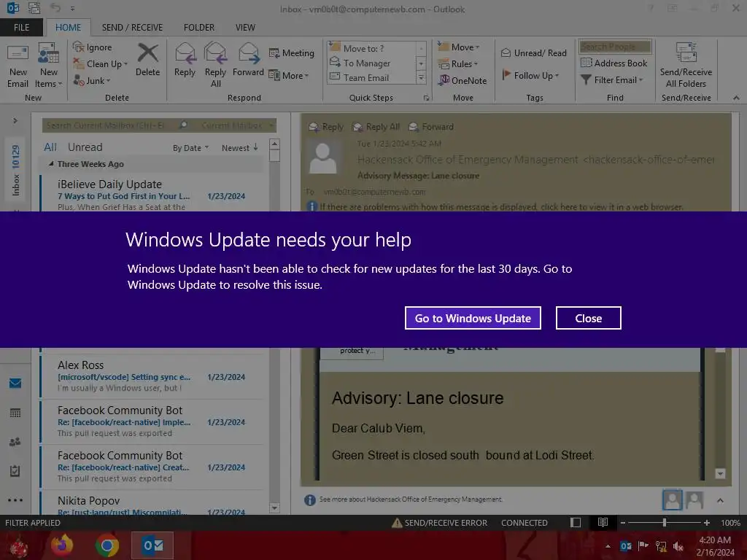Reply with Meeting
The image size is (747, 560).
pos(292,52)
